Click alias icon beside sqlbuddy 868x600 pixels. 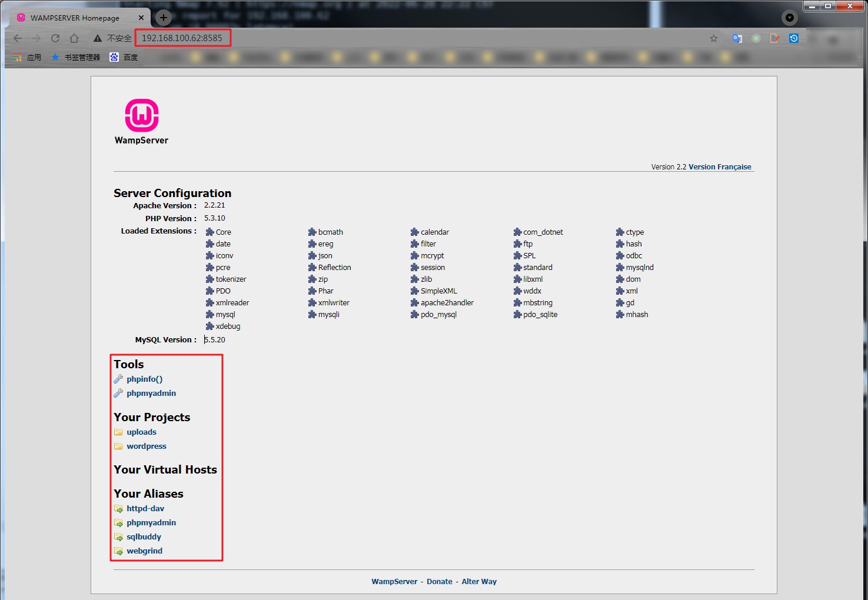coord(118,537)
